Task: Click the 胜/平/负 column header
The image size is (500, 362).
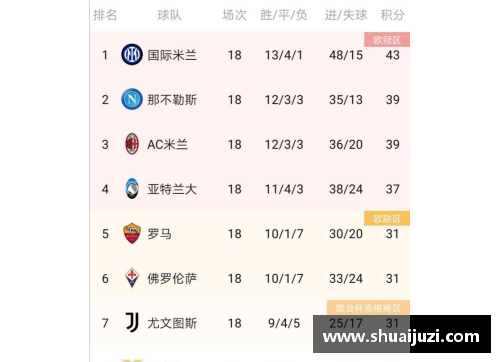Action: coord(284,15)
